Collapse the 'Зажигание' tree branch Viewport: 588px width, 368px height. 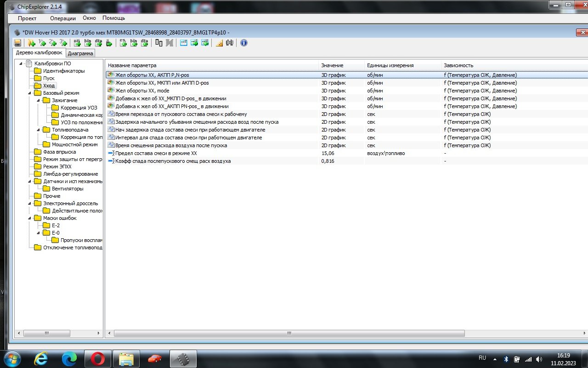point(39,100)
